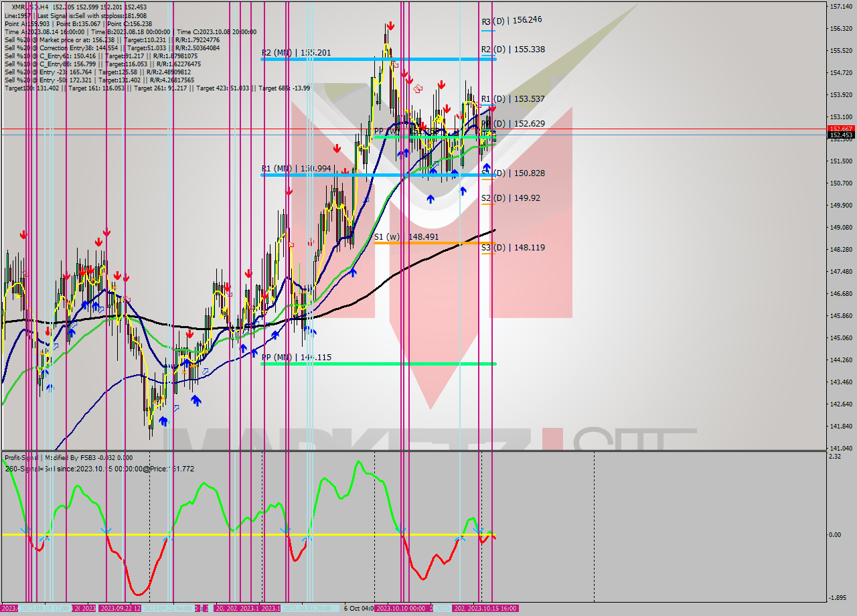Click the 142.640 value on price axis
The image size is (857, 616).
840,404
